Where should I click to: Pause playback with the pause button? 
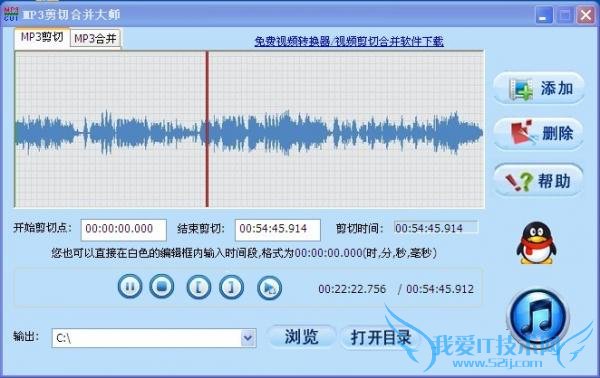coord(130,287)
